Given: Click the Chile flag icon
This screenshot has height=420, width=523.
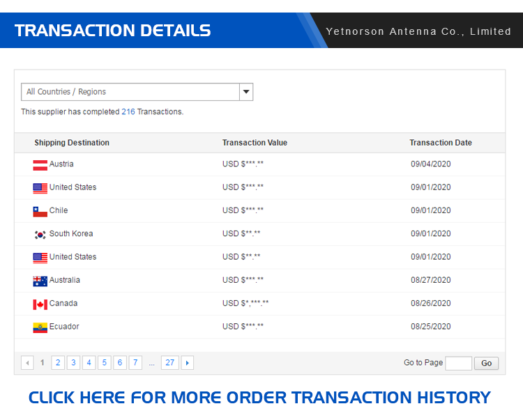Looking at the screenshot, I should 40,212.
